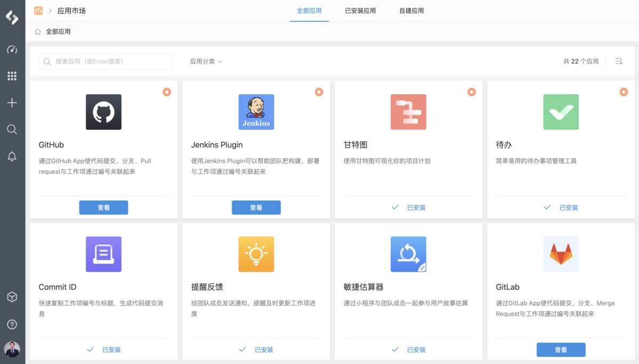The image size is (639, 364).
Task: Open notifications via the bell icon
Action: pos(12,156)
